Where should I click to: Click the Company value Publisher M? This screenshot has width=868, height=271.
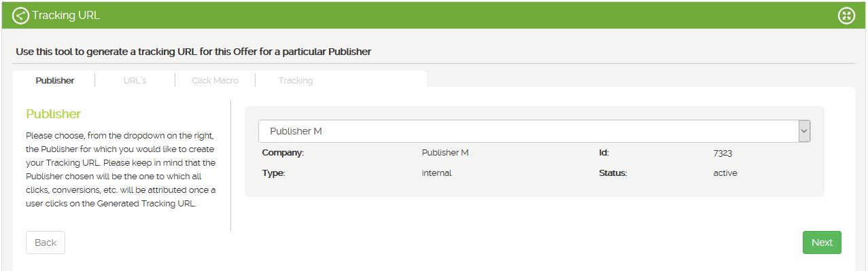[x=445, y=153]
